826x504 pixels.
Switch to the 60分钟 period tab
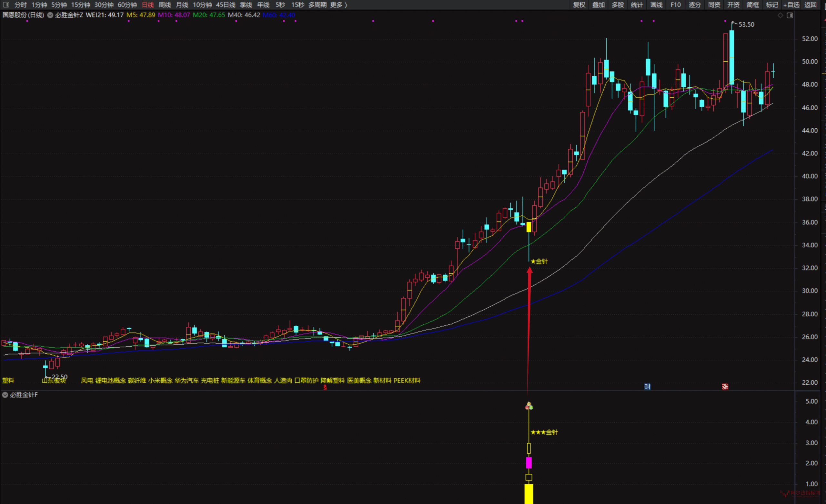(127, 5)
